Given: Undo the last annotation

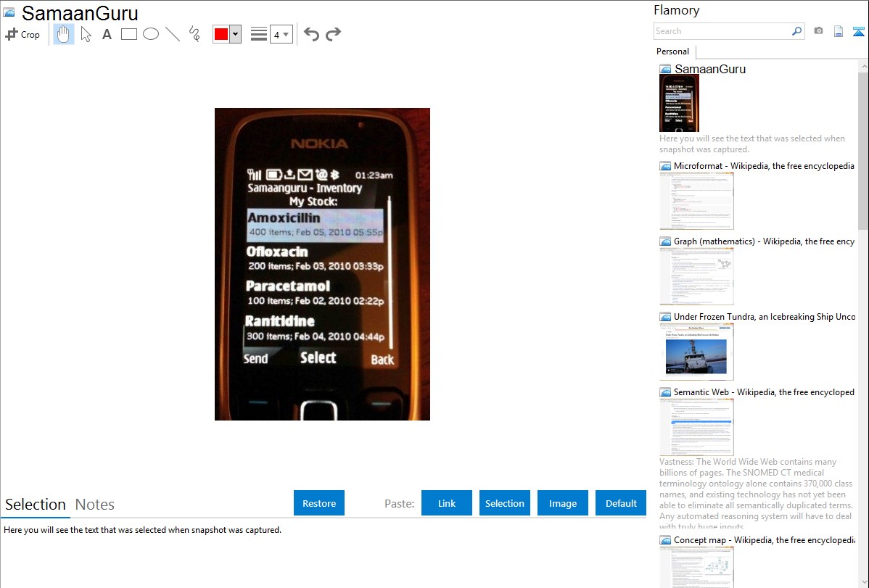Looking at the screenshot, I should 311,34.
